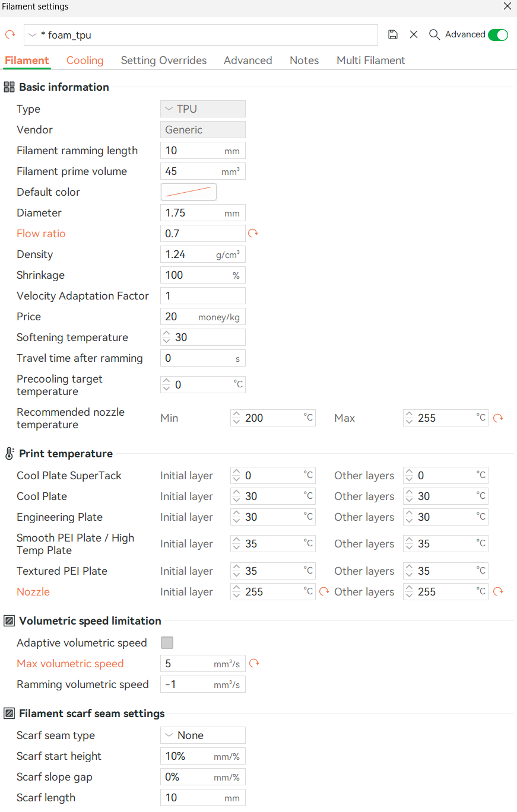
Task: Reset Max volumetric speed via revert icon
Action: pos(253,663)
